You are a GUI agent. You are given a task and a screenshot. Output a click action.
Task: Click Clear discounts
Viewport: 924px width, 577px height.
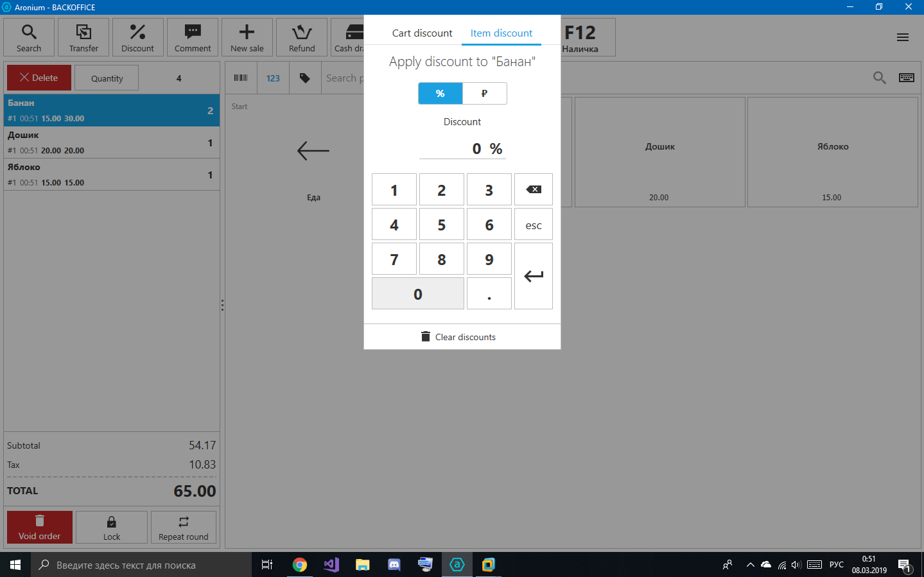(x=458, y=337)
